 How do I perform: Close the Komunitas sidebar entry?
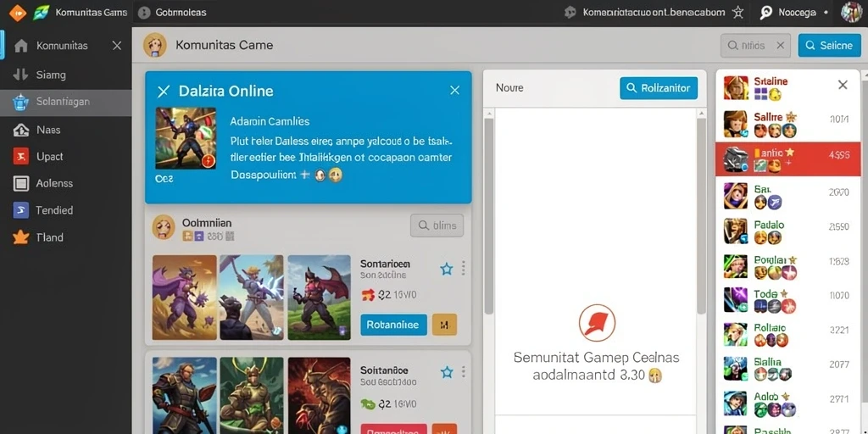[x=117, y=46]
